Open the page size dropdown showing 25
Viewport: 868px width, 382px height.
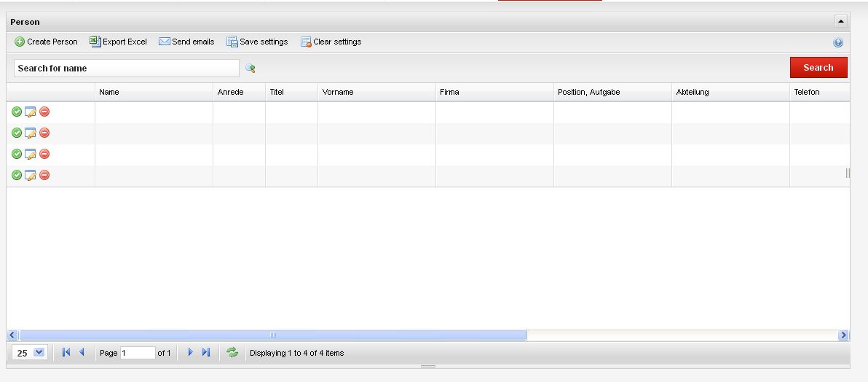(x=30, y=353)
